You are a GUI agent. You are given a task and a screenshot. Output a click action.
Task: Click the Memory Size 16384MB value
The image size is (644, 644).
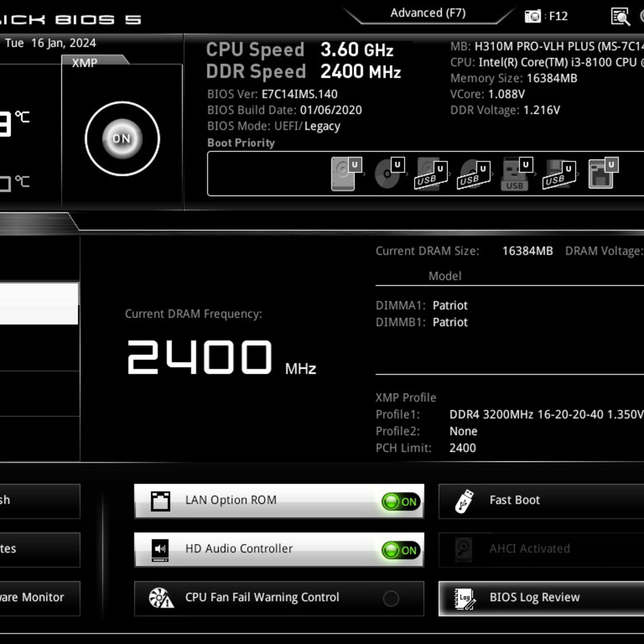[x=552, y=78]
